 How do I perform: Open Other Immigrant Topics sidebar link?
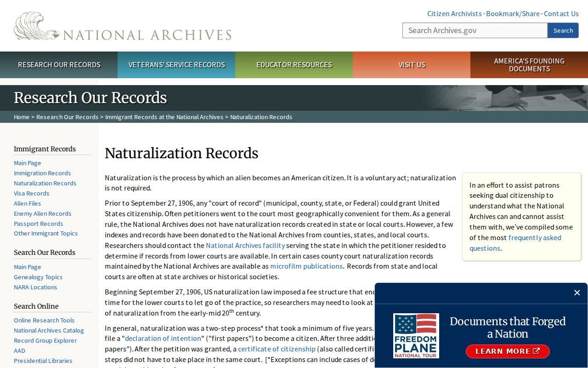click(x=45, y=233)
